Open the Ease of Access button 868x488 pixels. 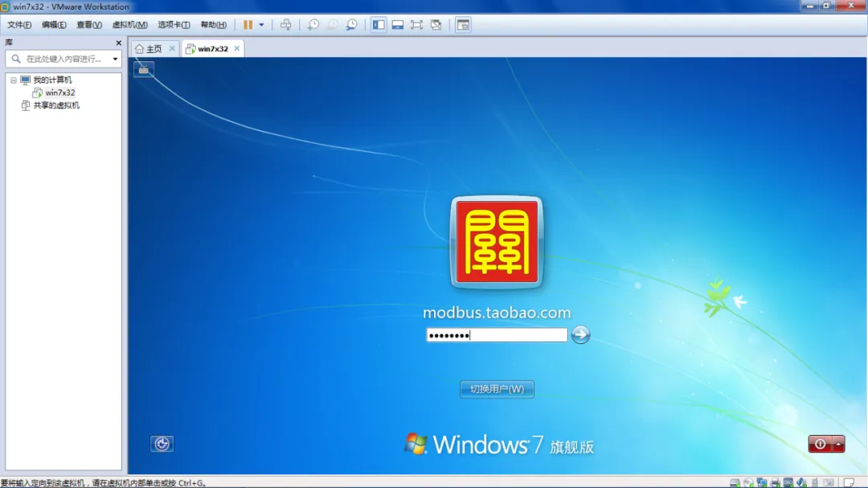[x=162, y=444]
